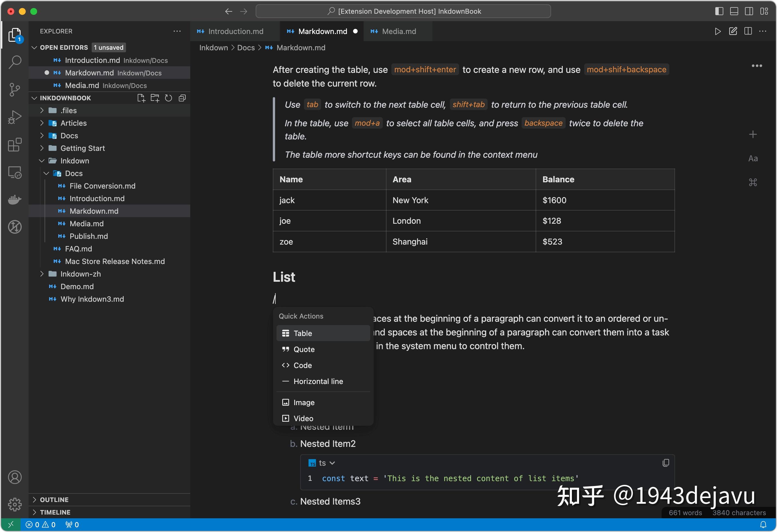777x532 pixels.
Task: Open the Source Control sidebar icon
Action: click(15, 90)
